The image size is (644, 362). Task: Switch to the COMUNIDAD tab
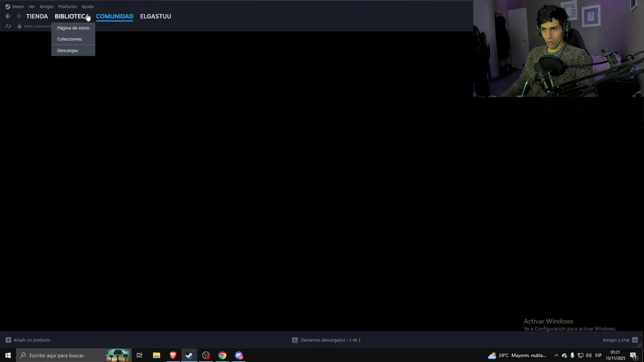point(114,16)
